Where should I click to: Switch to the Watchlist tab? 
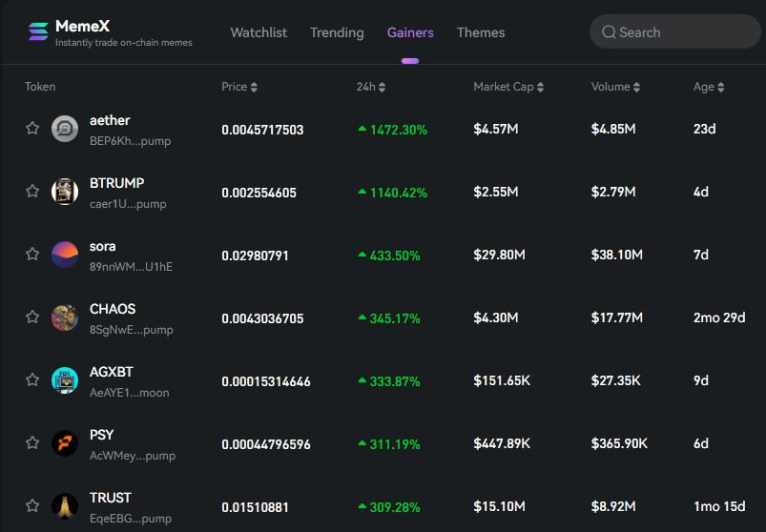[x=259, y=32]
